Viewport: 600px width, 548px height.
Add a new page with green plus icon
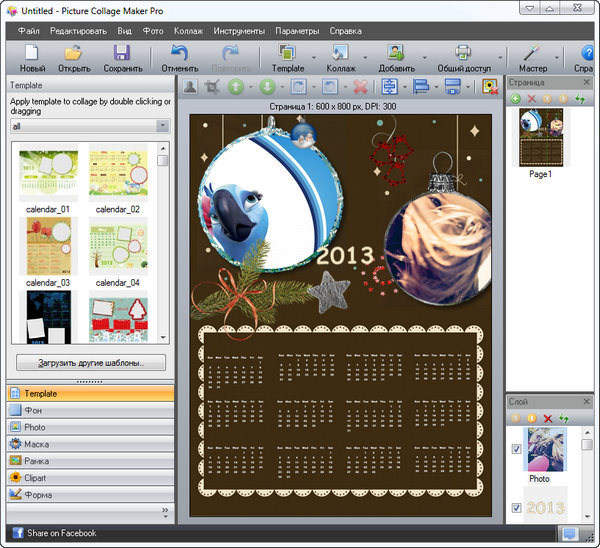point(516,99)
